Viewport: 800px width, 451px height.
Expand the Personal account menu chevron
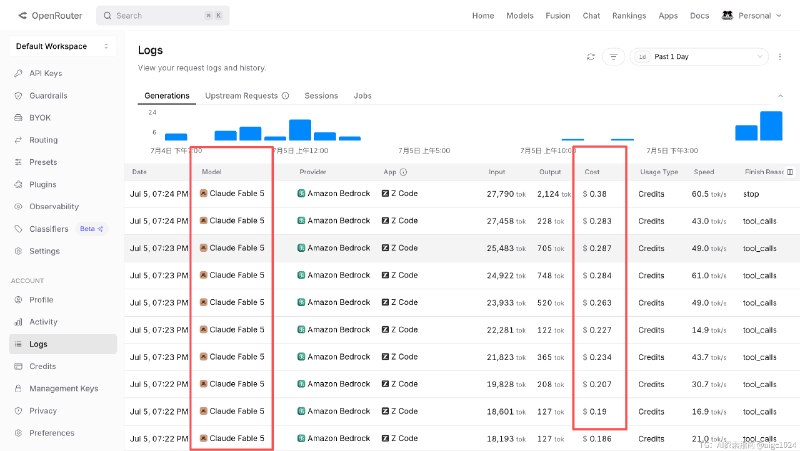point(779,16)
